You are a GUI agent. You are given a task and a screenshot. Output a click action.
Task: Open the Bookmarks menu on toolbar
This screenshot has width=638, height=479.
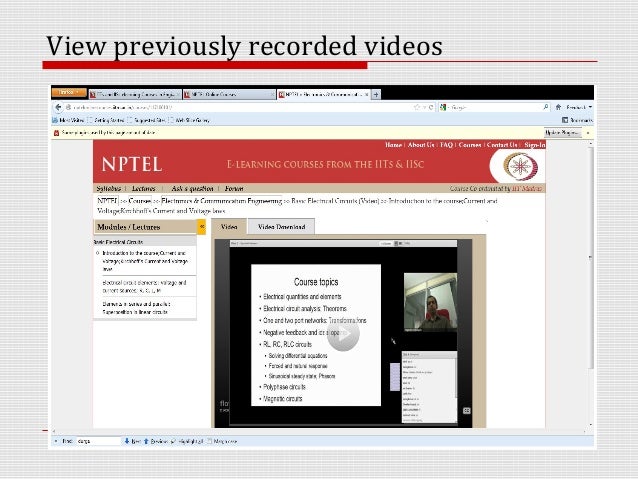click(x=577, y=120)
